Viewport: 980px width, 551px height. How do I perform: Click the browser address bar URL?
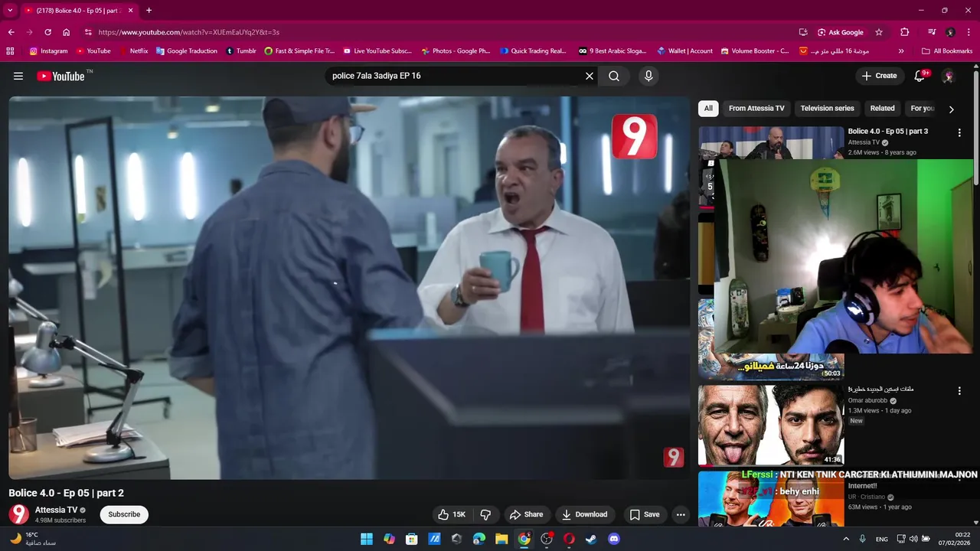click(188, 32)
